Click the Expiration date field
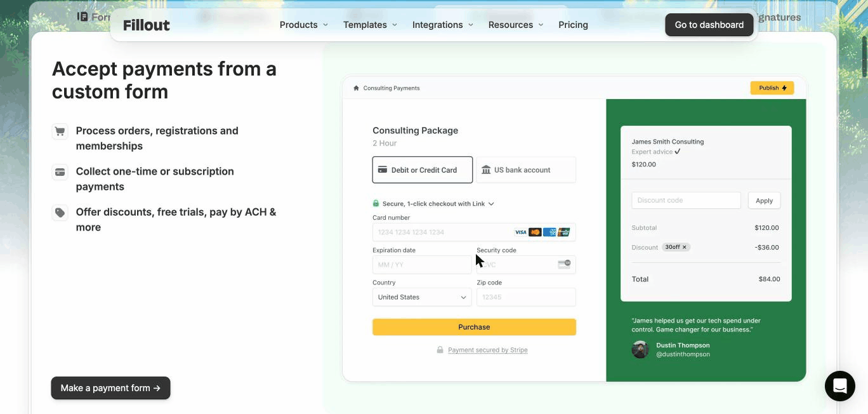The height and width of the screenshot is (414, 868). pos(422,265)
